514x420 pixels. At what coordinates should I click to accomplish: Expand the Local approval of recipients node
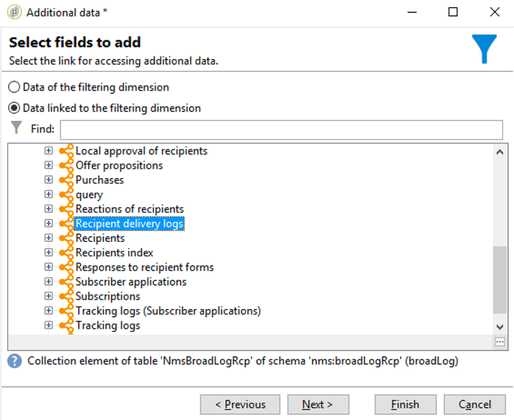click(x=49, y=150)
